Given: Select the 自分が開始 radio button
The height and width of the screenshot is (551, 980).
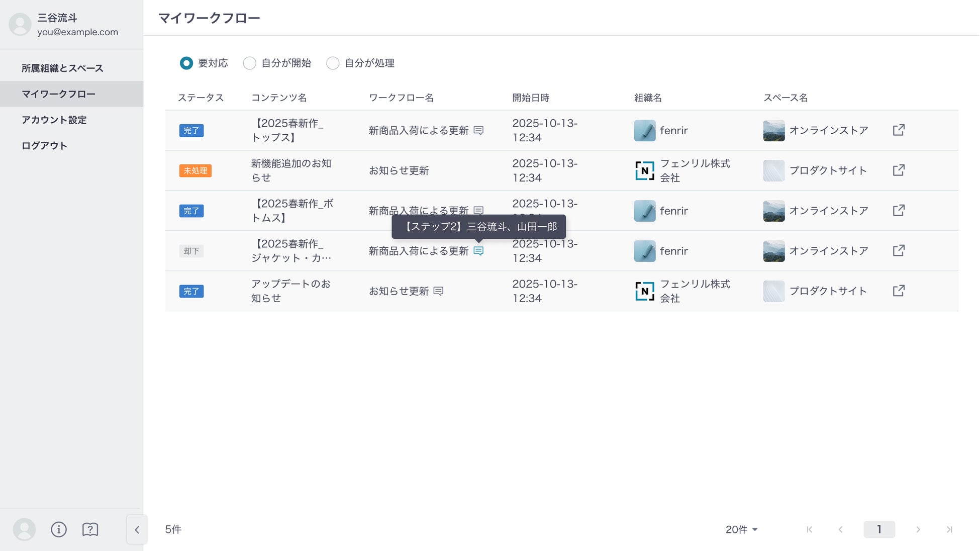Looking at the screenshot, I should coord(249,63).
